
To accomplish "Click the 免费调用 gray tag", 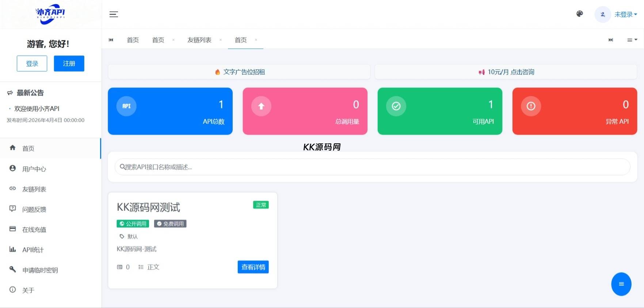I will pyautogui.click(x=170, y=224).
